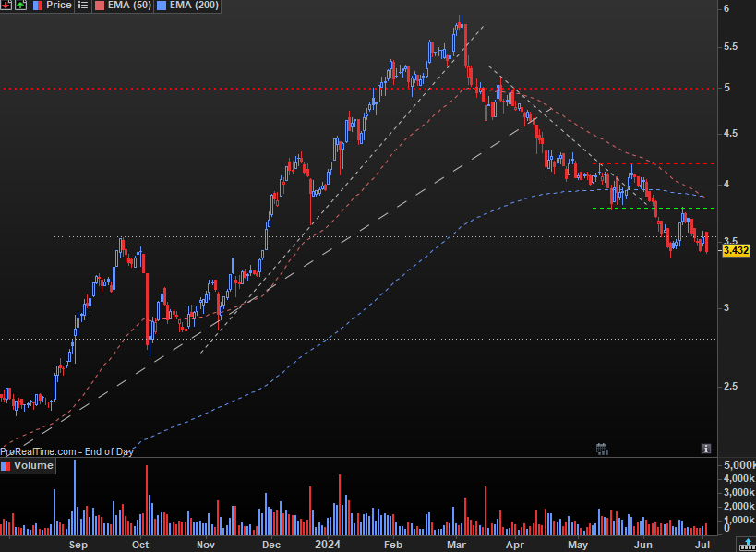Screen dimensions: 756x552
Task: Click the EMA (50) red color swatch
Action: tap(98, 6)
